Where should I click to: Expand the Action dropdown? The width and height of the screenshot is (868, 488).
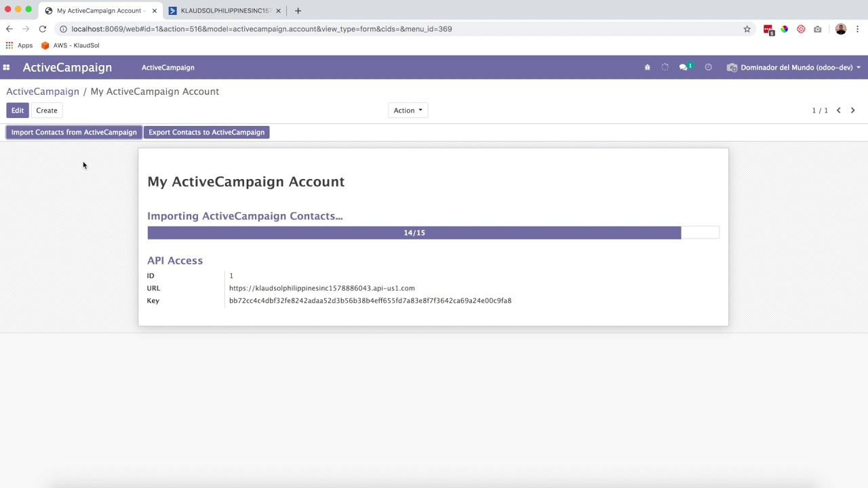point(408,110)
